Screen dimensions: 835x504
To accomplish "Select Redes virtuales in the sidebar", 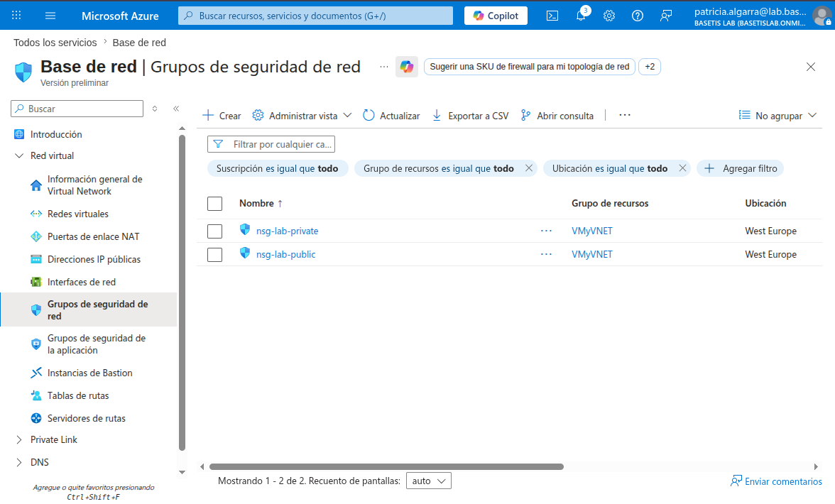I will [x=78, y=214].
